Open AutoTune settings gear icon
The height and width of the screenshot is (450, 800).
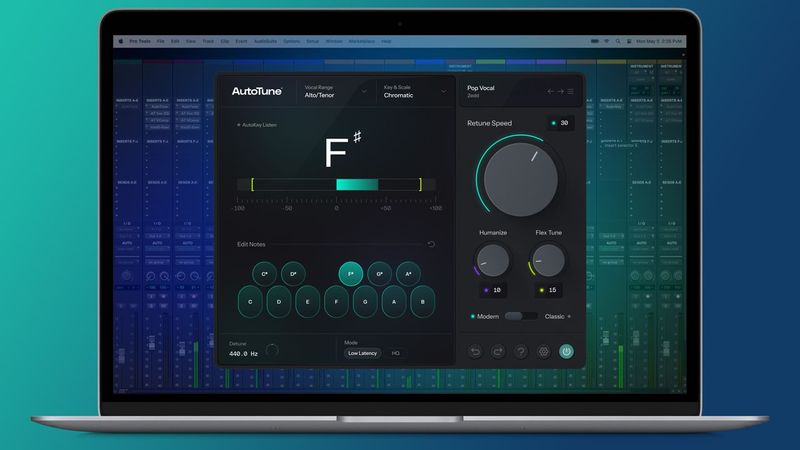tap(544, 352)
